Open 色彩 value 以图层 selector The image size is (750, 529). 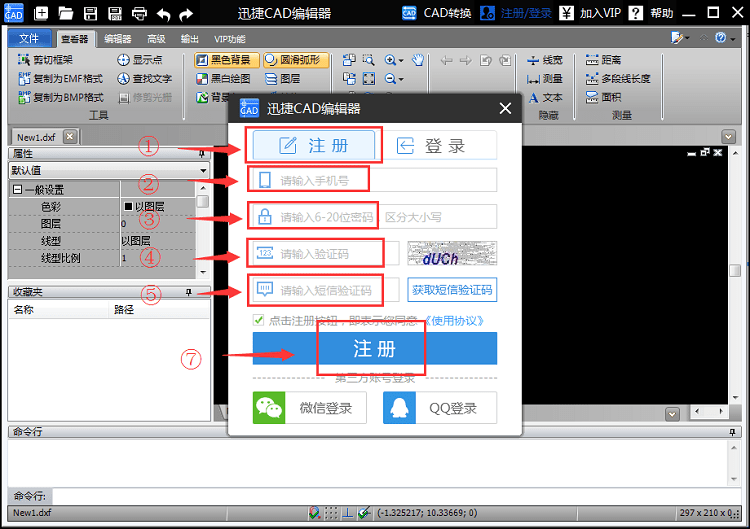(158, 207)
